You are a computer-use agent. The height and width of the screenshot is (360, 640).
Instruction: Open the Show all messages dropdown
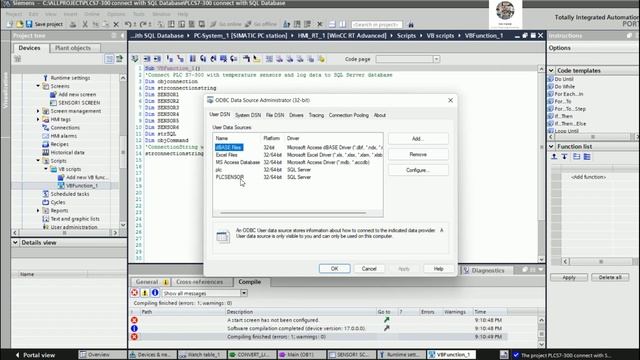243,293
